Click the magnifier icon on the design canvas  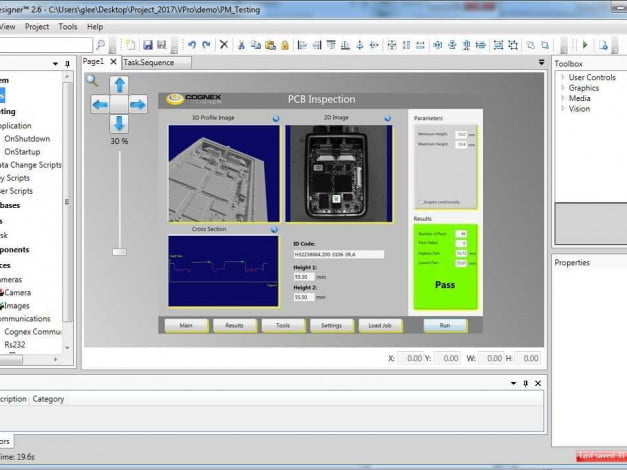coord(92,81)
